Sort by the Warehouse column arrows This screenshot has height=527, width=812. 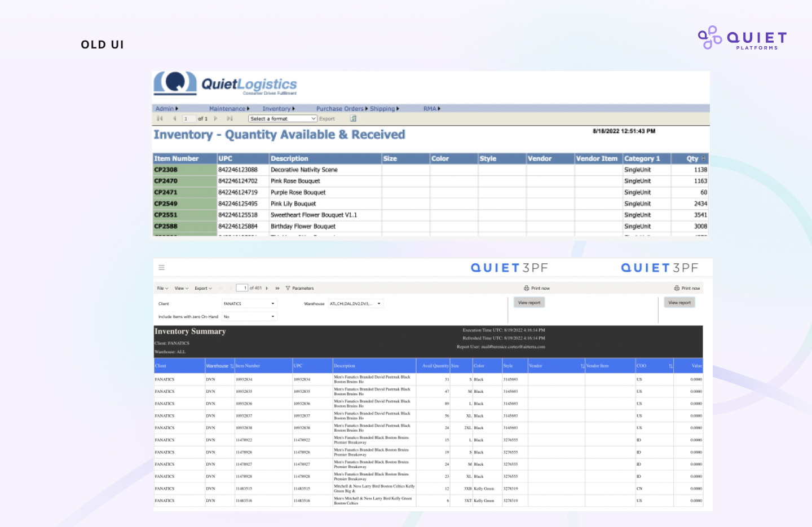(x=232, y=366)
